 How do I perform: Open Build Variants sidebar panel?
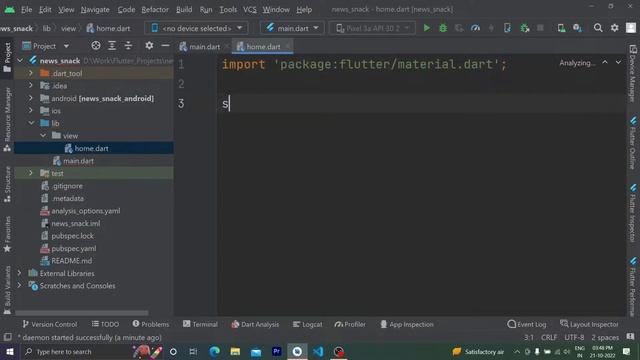tap(7, 290)
